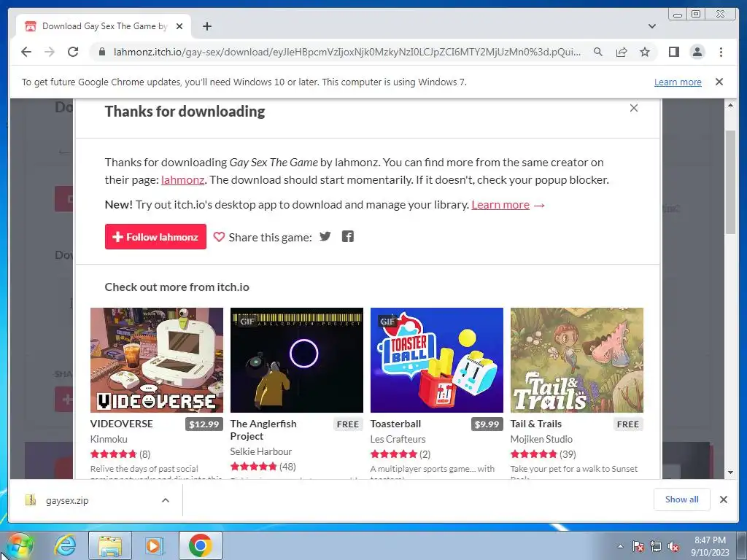
Task: Open the Tail & Trails thumbnail
Action: (577, 360)
